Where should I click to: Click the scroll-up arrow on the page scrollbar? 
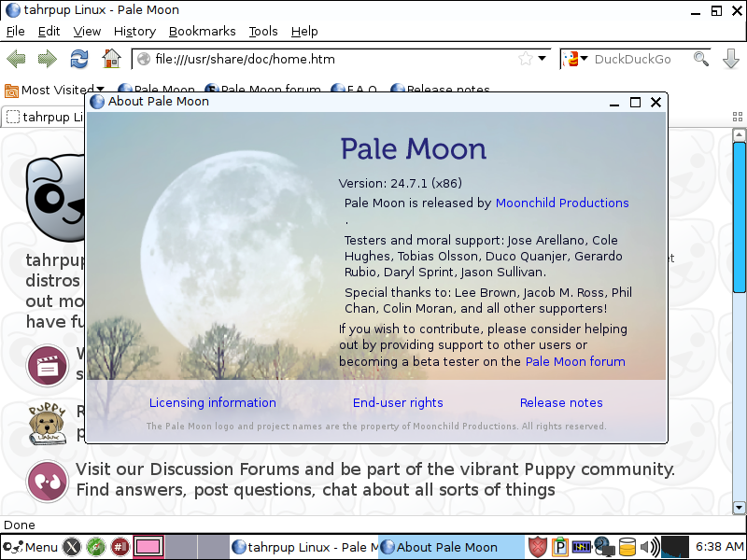[739, 135]
